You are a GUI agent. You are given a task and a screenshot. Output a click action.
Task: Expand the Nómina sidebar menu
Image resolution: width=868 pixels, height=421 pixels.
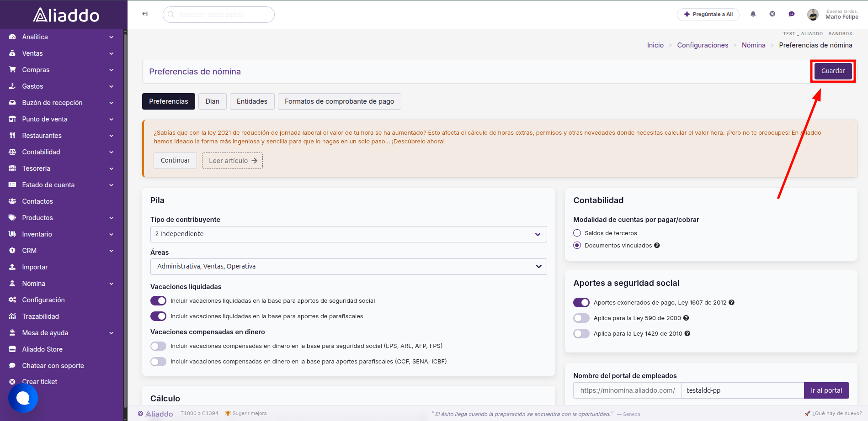pos(61,284)
